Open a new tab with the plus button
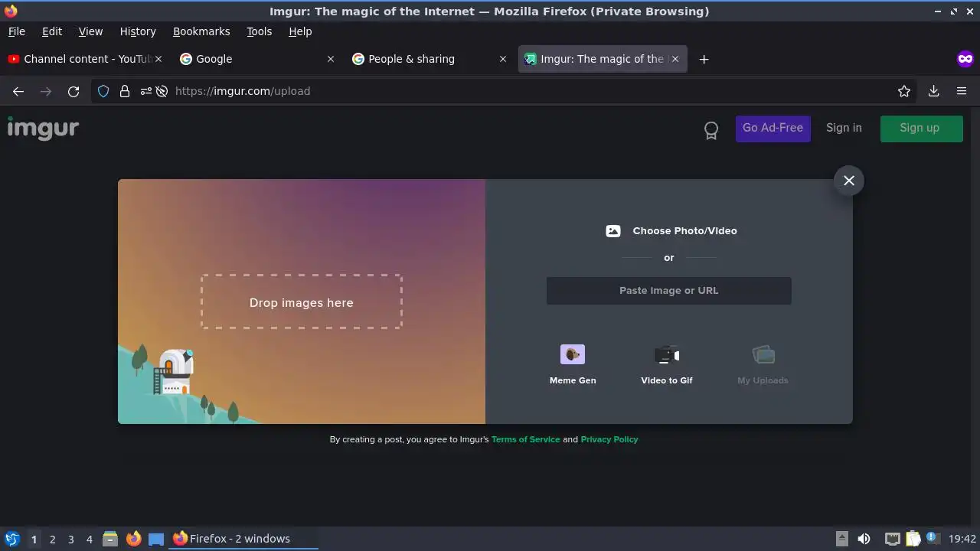980x551 pixels. click(x=704, y=59)
